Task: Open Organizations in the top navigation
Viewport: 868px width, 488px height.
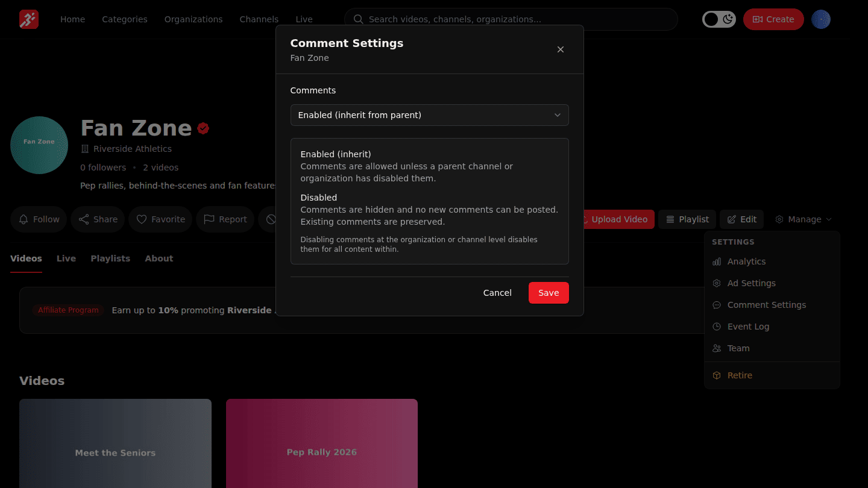Action: click(193, 19)
